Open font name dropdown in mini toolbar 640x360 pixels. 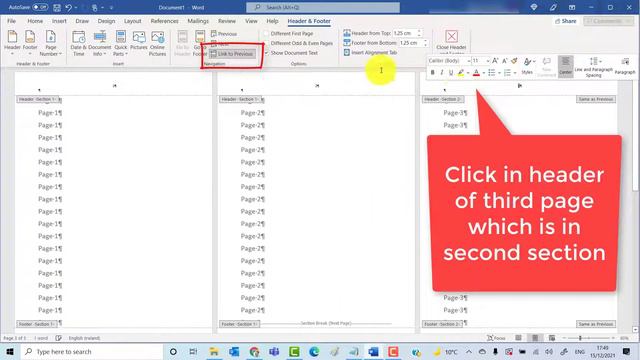469,61
